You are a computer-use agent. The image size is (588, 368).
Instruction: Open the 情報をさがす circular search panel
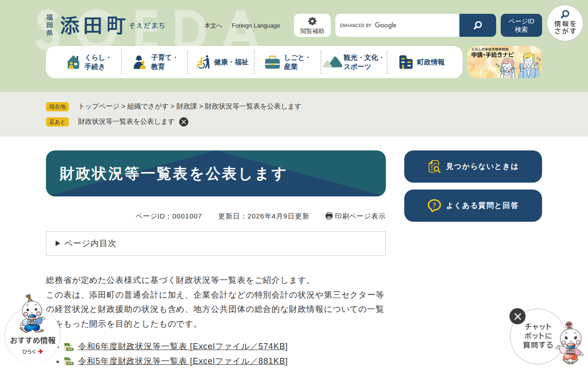[565, 23]
